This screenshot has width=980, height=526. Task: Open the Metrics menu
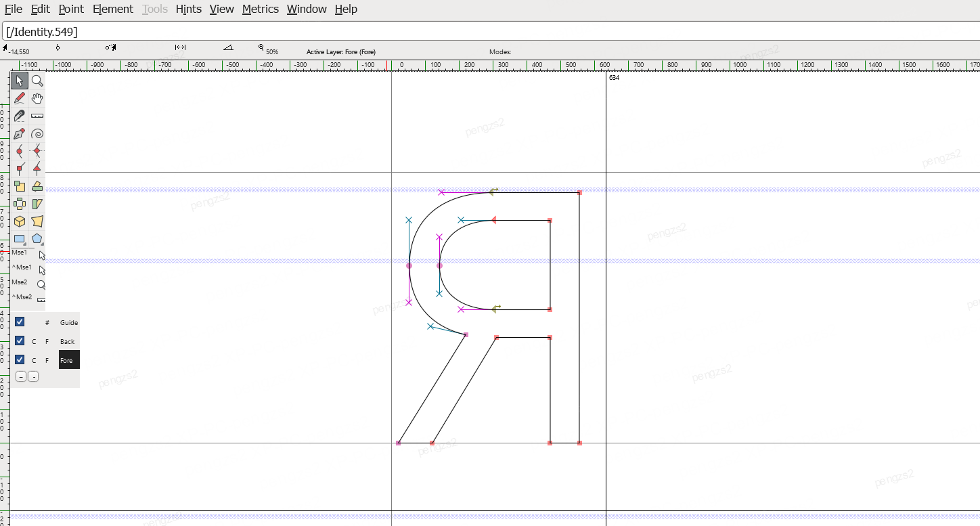pyautogui.click(x=261, y=9)
